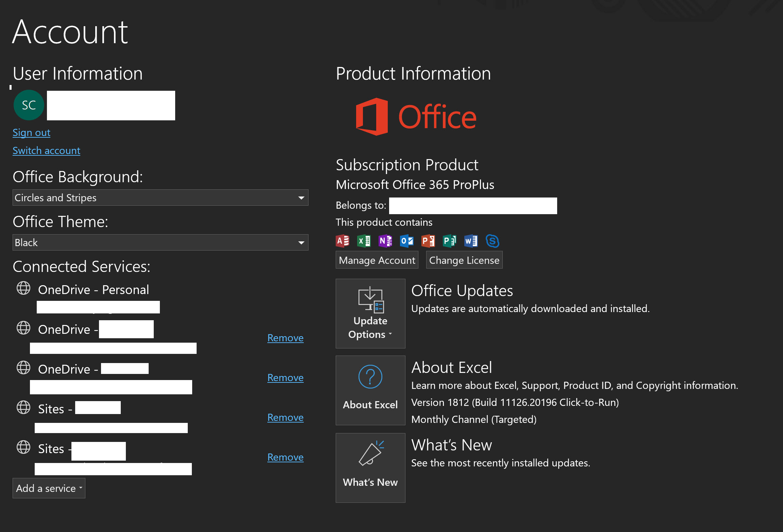Open the Office Theme dropdown
Image resolution: width=783 pixels, height=532 pixels.
tap(160, 242)
